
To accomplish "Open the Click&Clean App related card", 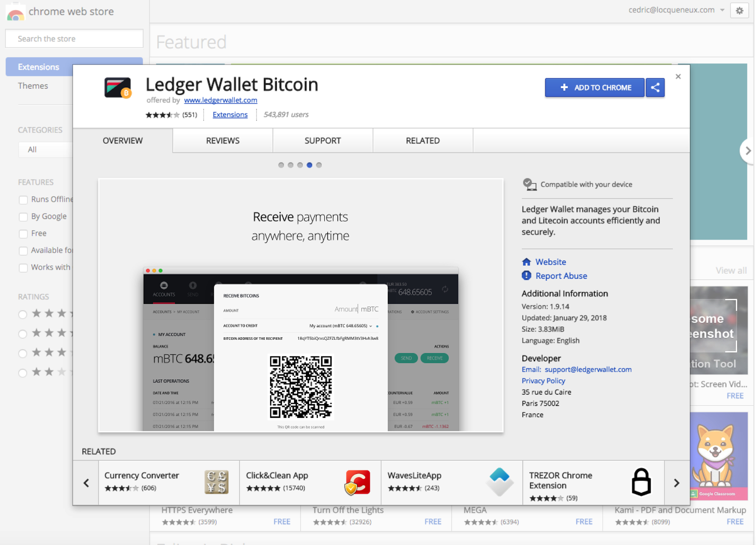I will click(310, 483).
